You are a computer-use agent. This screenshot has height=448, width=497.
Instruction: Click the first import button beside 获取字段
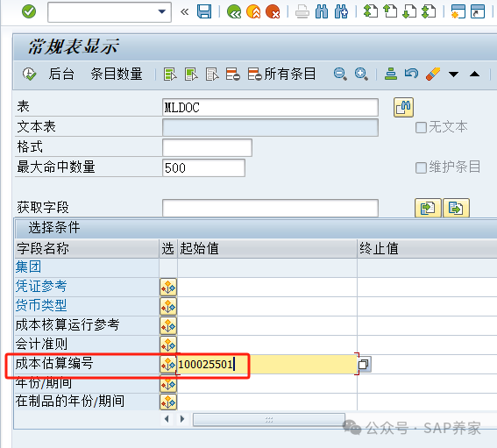pyautogui.click(x=428, y=208)
